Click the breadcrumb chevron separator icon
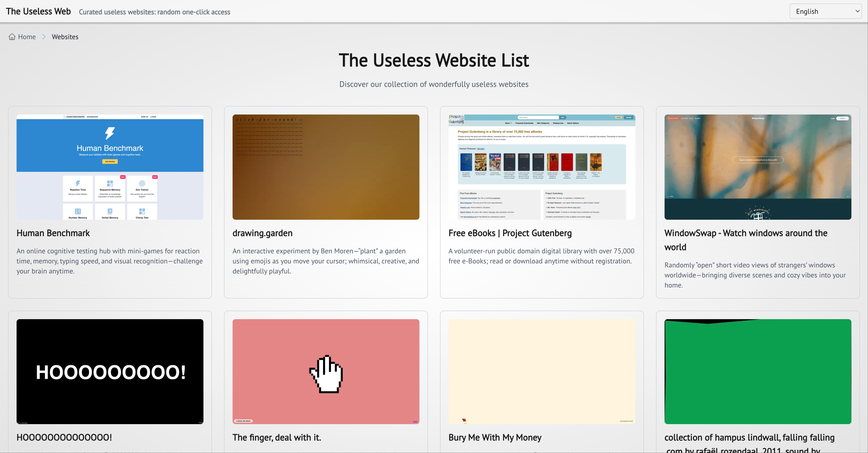Image resolution: width=868 pixels, height=453 pixels. (44, 37)
